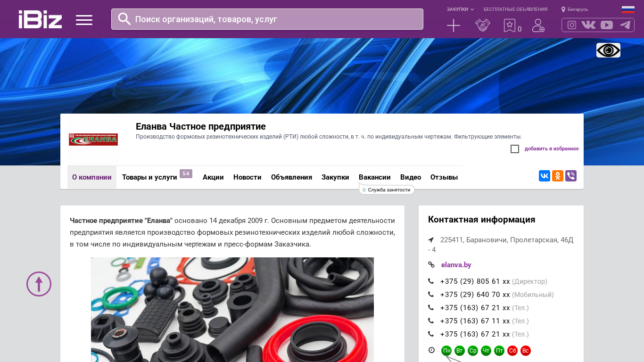Open the handshake partners icon
This screenshot has width=644, height=362.
[483, 25]
